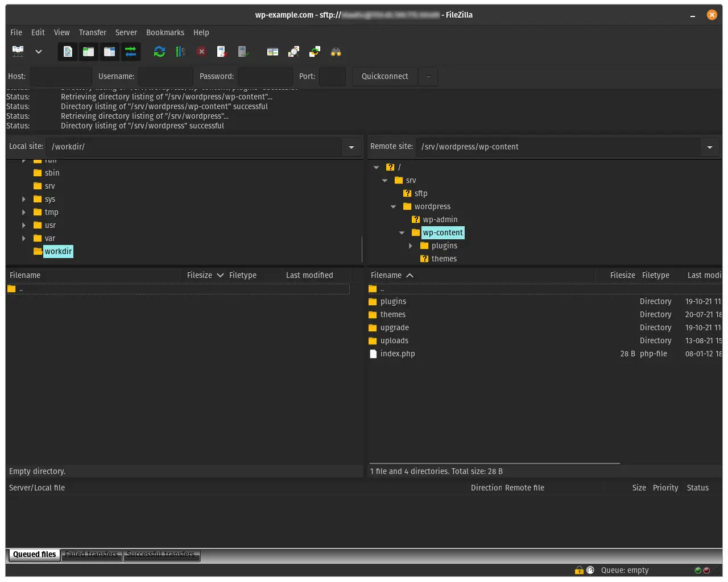Image resolution: width=728 pixels, height=582 pixels.
Task: Collapse remote root folder node
Action: (x=377, y=167)
